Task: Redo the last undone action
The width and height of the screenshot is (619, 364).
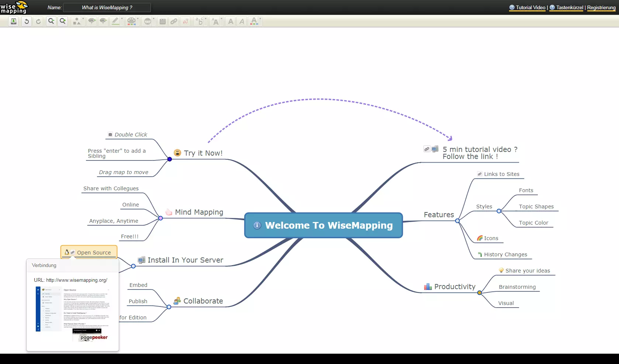Action: tap(38, 21)
